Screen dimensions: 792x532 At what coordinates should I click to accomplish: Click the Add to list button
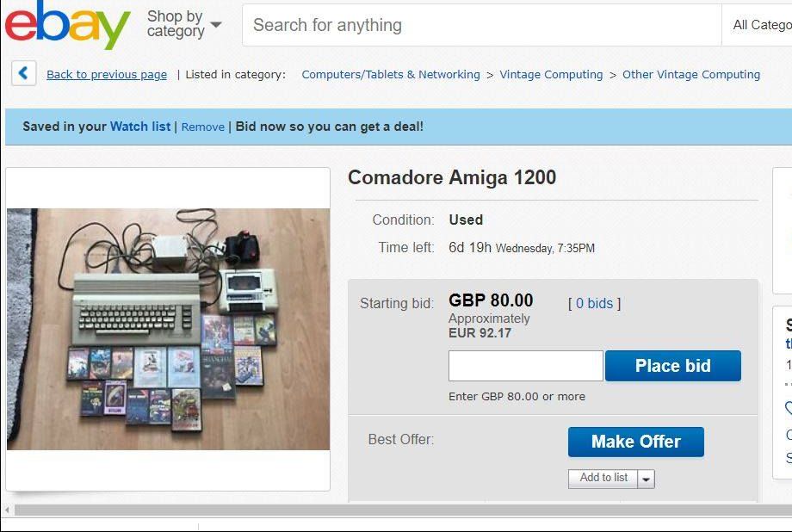[x=603, y=478]
